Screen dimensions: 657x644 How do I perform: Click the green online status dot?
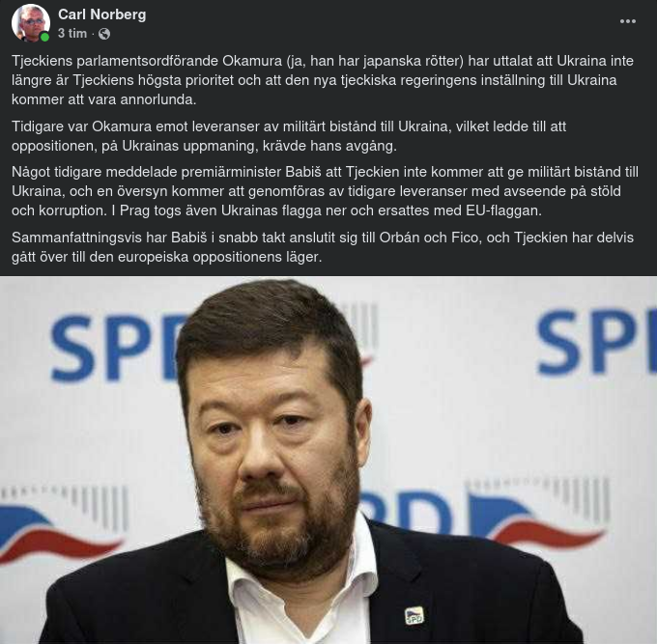(44, 38)
